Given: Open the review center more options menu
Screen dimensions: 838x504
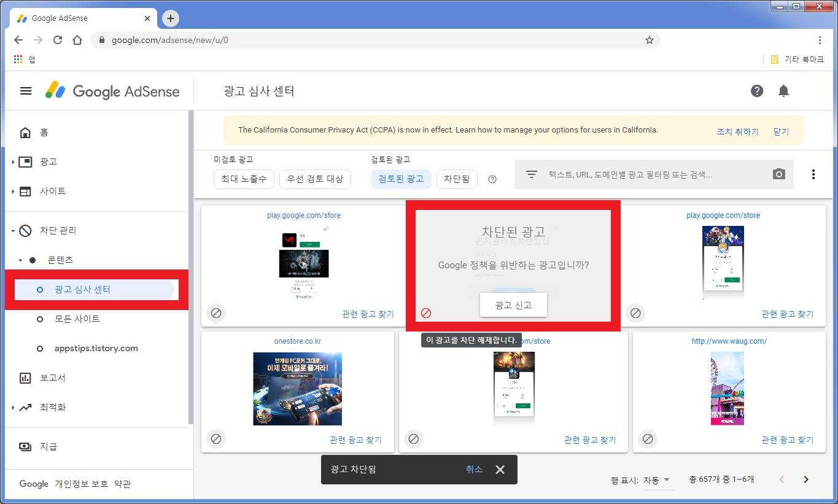Looking at the screenshot, I should 813,174.
